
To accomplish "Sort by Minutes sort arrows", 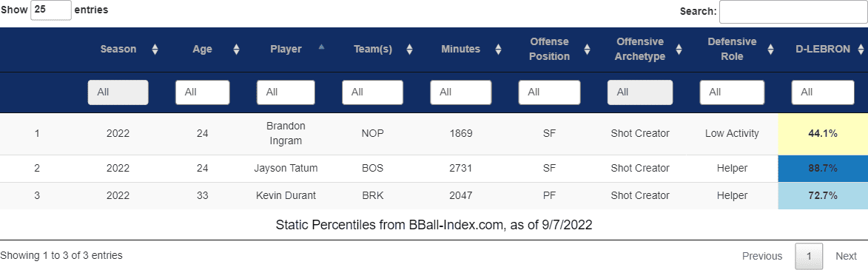I will pos(498,50).
